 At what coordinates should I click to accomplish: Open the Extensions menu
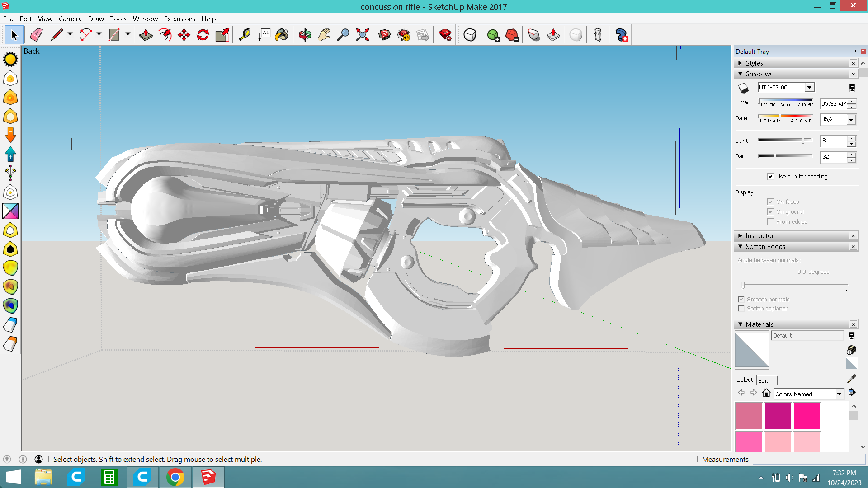(179, 19)
